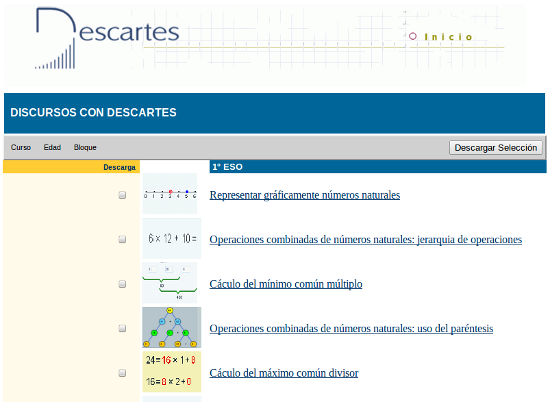The width and height of the screenshot is (550, 402).
Task: Open Cáculo del máximo común divisor link
Action: coord(284,373)
